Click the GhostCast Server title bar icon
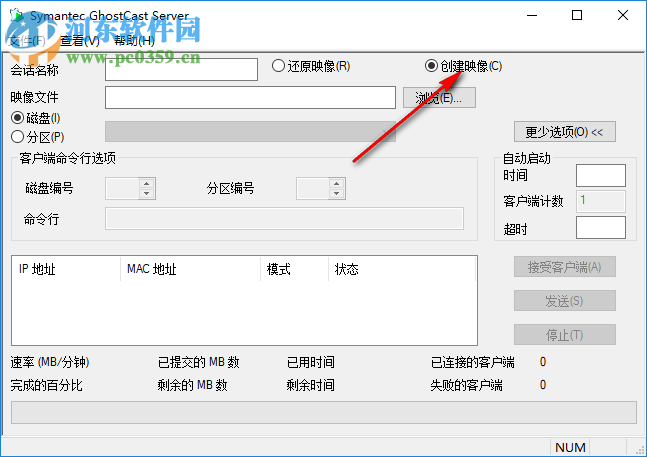The image size is (647, 457). point(17,16)
